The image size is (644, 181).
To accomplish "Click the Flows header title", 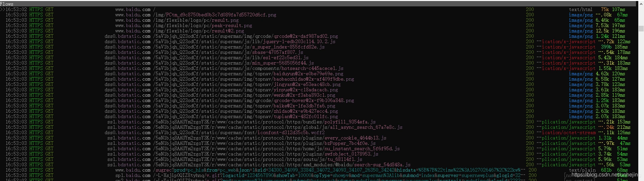I will tap(7, 4).
